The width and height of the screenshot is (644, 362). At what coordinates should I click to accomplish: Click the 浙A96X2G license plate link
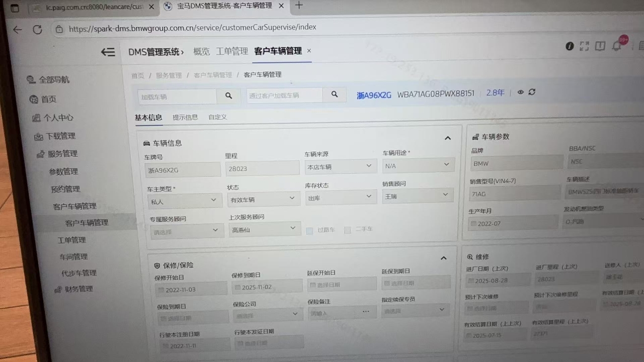click(374, 95)
